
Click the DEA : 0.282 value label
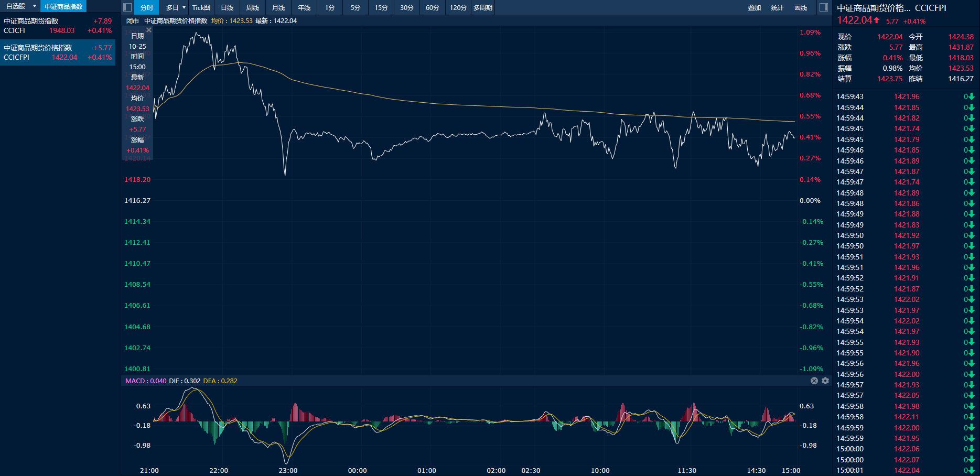[220, 381]
